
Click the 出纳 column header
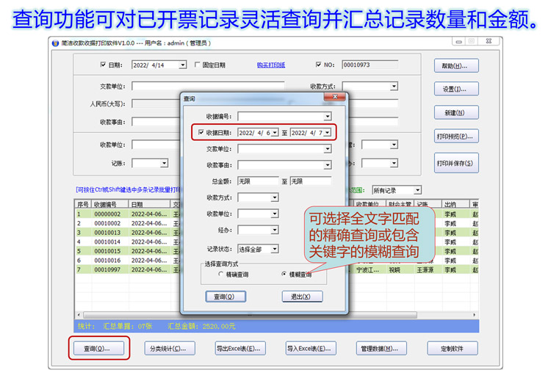click(455, 204)
